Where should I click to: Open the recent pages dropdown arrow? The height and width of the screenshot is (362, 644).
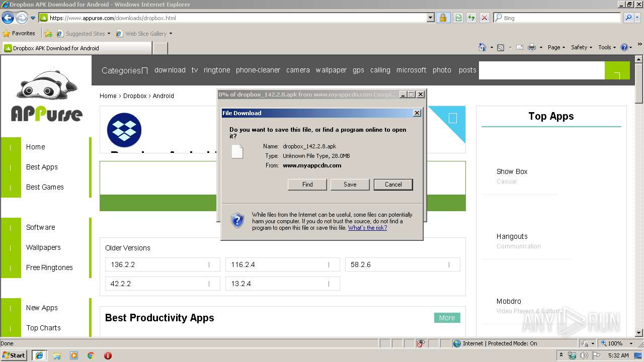[x=33, y=18]
